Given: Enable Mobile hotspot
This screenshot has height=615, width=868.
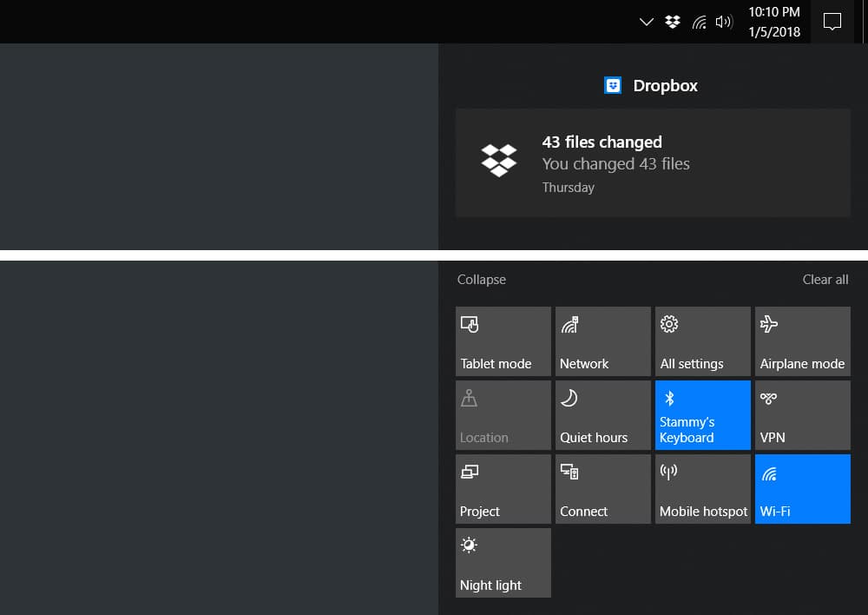Looking at the screenshot, I should click(703, 489).
